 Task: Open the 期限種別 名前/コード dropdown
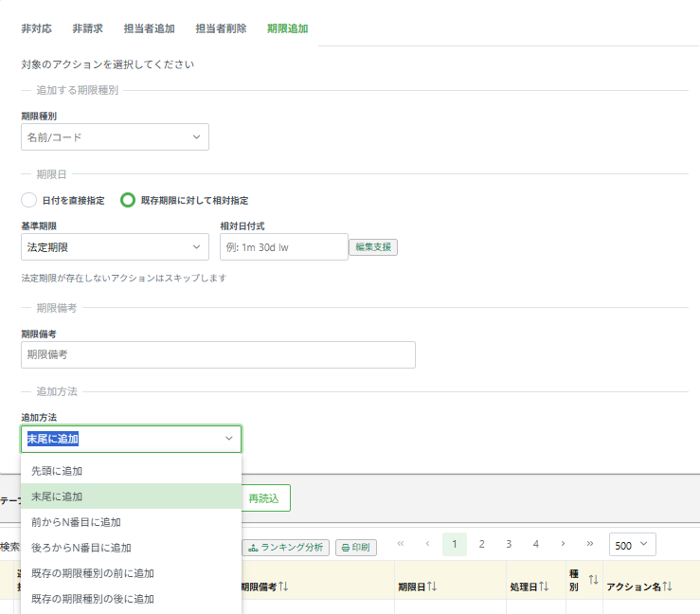click(x=115, y=137)
